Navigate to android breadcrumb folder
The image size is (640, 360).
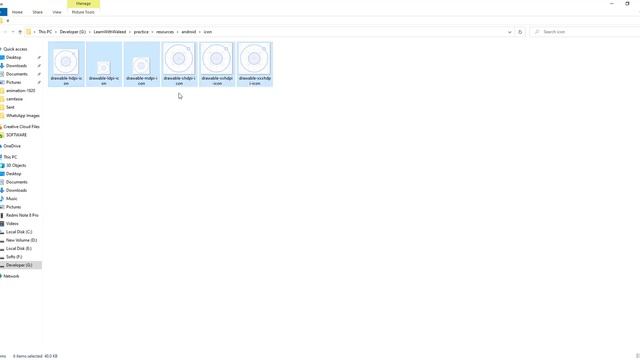(189, 32)
